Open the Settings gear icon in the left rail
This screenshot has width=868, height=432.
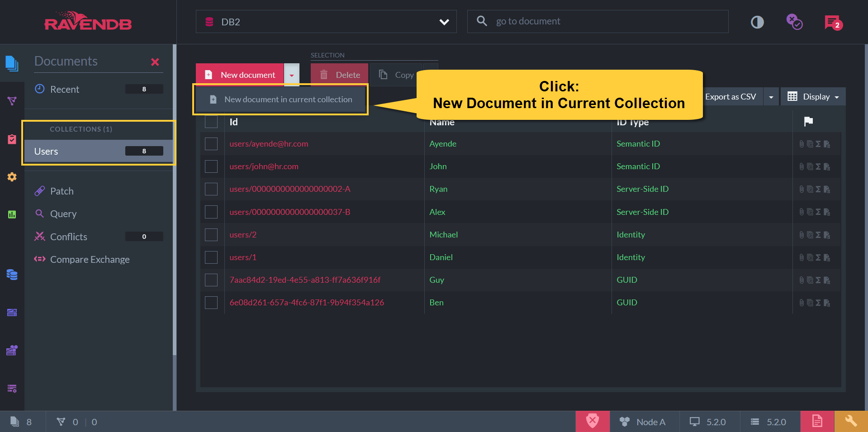[x=12, y=177]
